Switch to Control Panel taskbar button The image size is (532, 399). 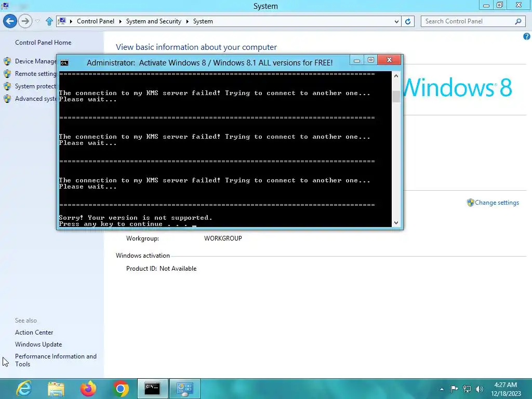tap(185, 389)
